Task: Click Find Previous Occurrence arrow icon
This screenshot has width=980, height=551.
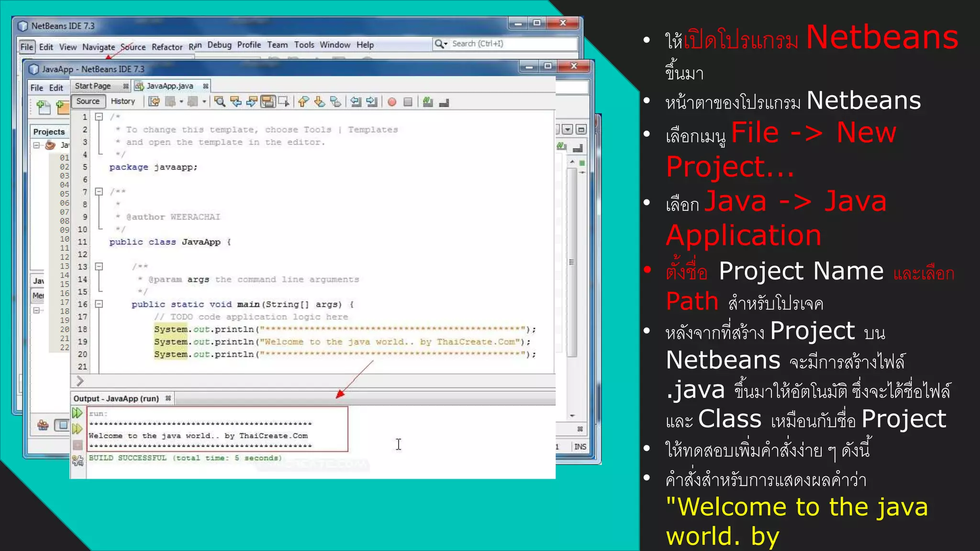Action: pos(236,101)
